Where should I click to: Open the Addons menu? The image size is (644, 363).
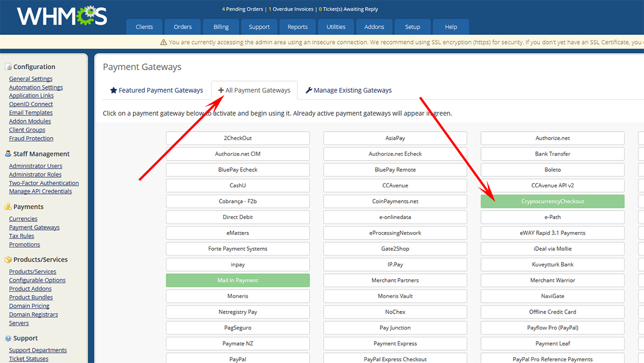[x=374, y=27]
